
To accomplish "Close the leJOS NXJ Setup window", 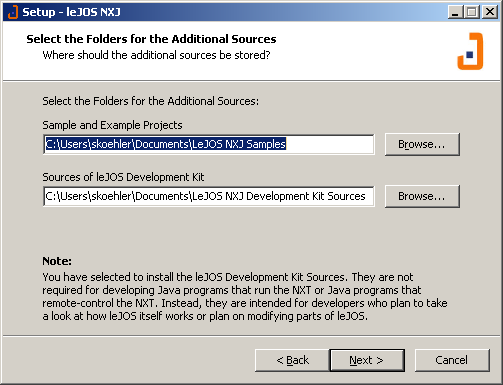I will pyautogui.click(x=490, y=12).
